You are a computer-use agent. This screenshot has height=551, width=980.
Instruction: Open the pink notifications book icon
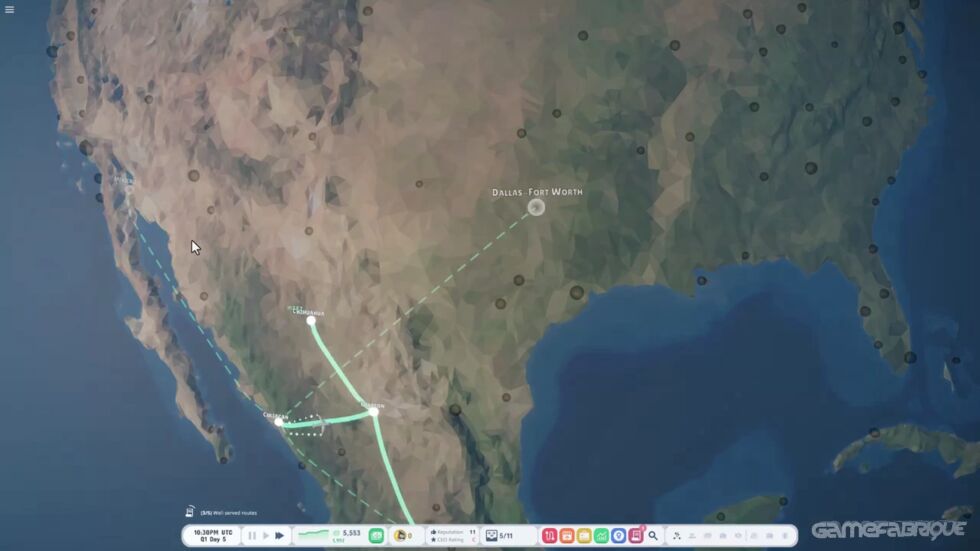point(635,536)
